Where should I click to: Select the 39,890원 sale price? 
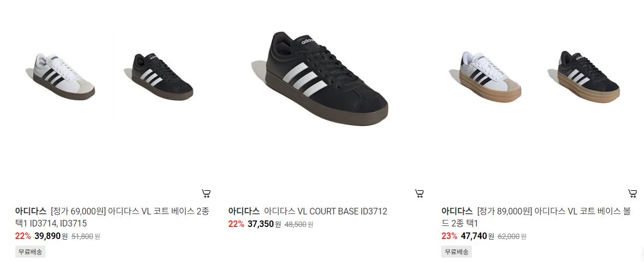(51, 236)
